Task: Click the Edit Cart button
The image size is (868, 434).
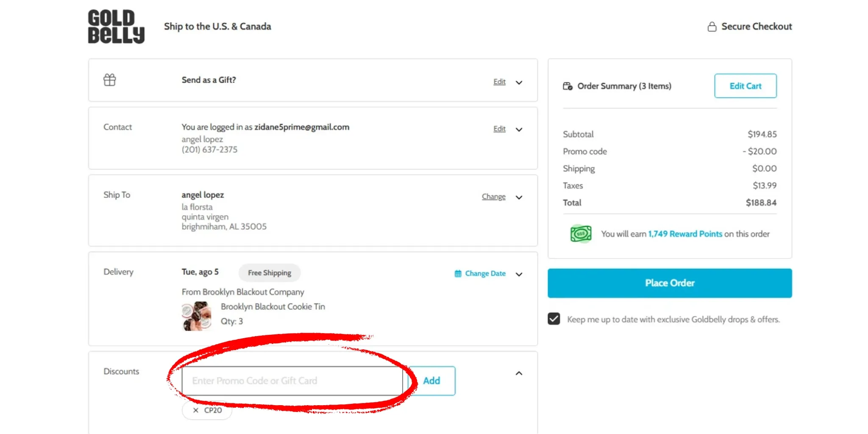Action: [745, 86]
